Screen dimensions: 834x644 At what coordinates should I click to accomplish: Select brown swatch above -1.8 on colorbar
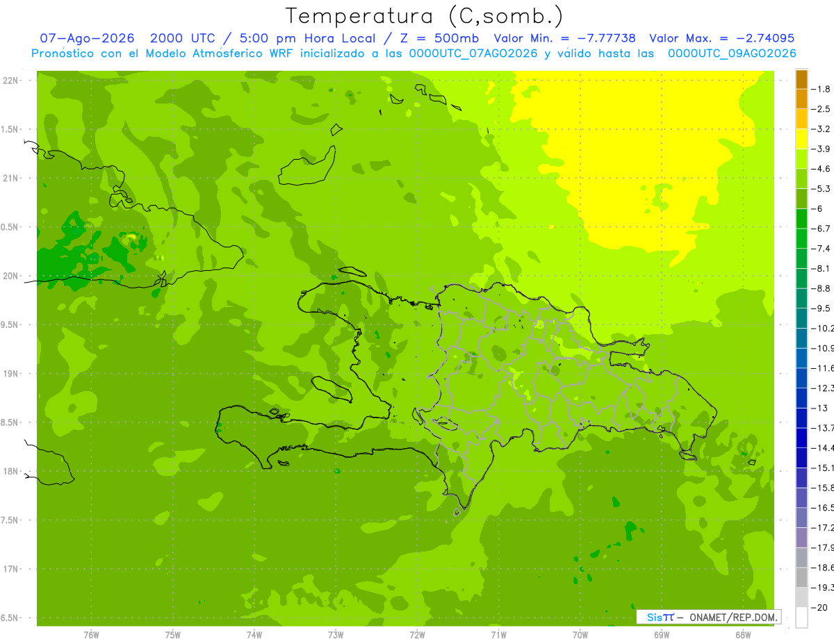pyautogui.click(x=801, y=79)
